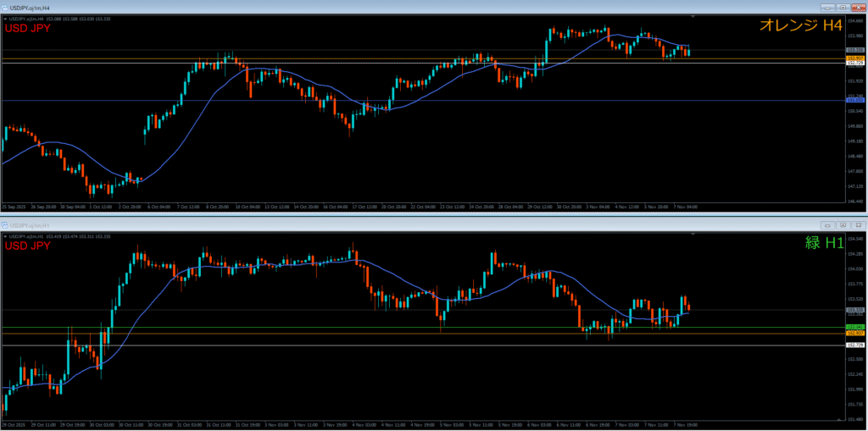Image resolution: width=868 pixels, height=431 pixels.
Task: Expand the one-click trading arrow on H1 chart
Action: tap(5, 235)
